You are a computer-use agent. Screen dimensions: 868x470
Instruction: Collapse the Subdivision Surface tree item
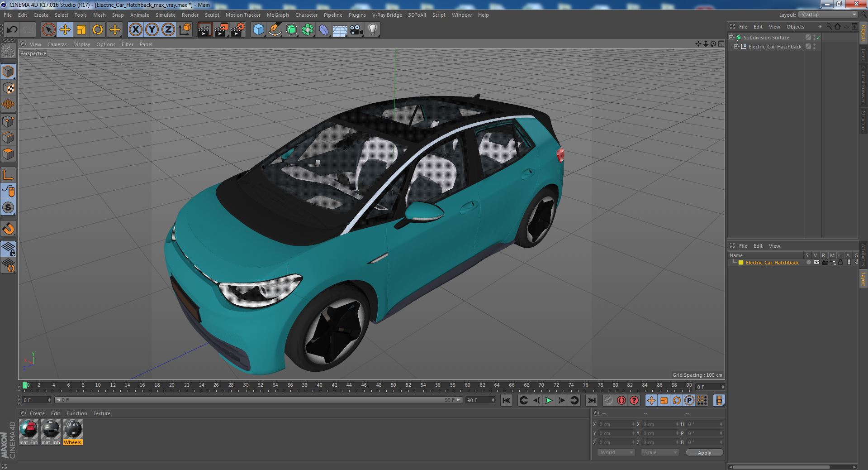(731, 38)
